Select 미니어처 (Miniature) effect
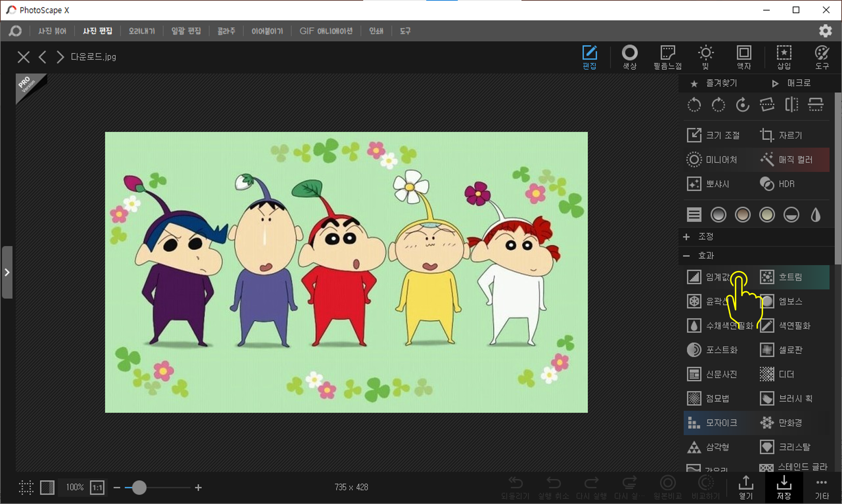The width and height of the screenshot is (842, 504). 712,159
